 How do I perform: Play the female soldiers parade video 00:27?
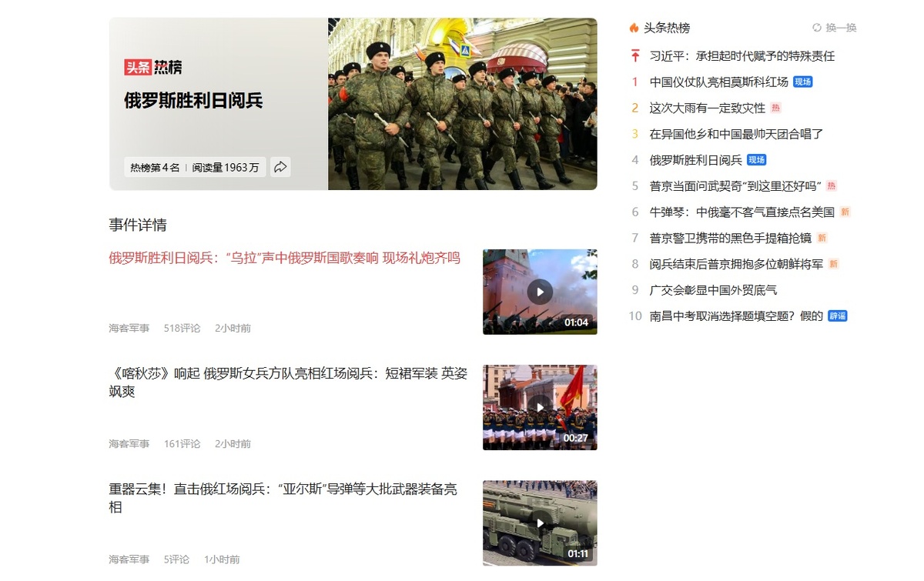(x=540, y=407)
